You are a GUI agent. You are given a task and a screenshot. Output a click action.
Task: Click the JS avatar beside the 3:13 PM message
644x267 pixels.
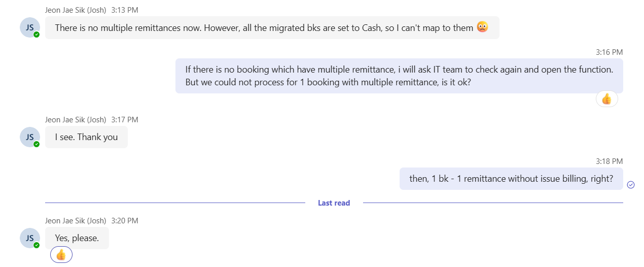point(29,27)
